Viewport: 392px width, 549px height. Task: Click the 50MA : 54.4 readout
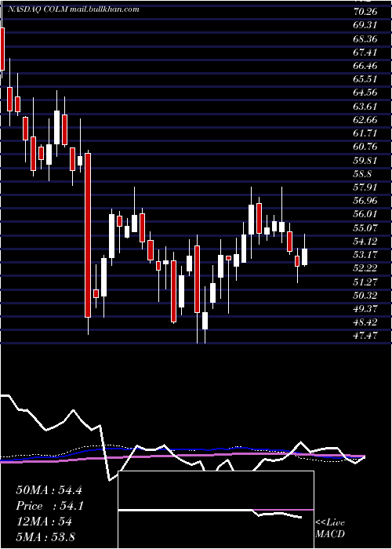tap(49, 490)
